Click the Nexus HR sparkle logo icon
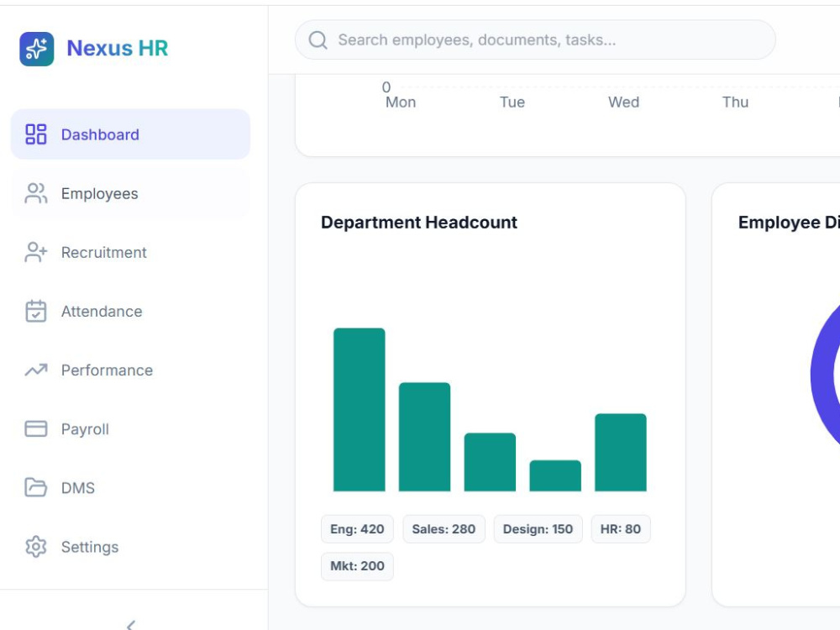This screenshot has width=840, height=630. tap(36, 49)
